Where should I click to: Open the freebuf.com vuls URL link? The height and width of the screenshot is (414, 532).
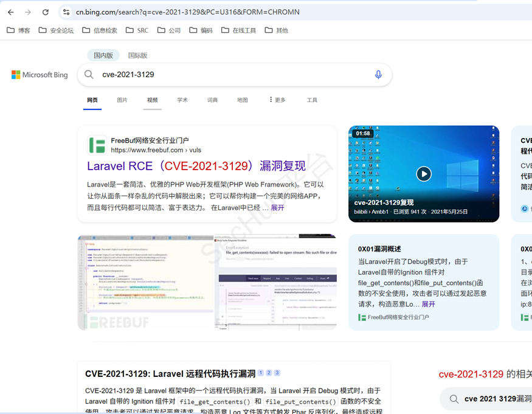(156, 150)
